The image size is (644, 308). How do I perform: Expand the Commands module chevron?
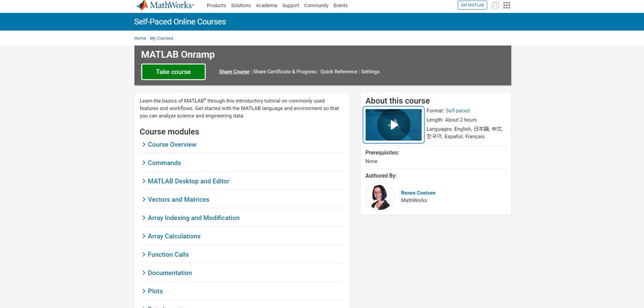(x=144, y=163)
